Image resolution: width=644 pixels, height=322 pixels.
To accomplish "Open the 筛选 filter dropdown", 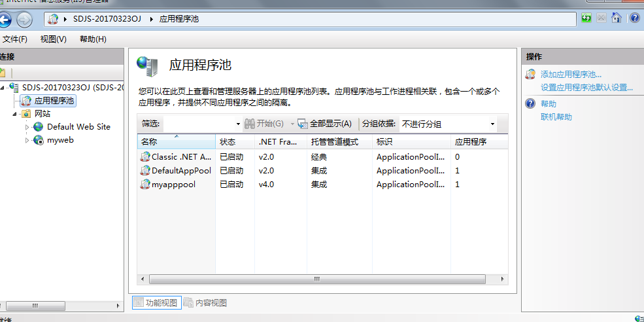I will pyautogui.click(x=238, y=124).
